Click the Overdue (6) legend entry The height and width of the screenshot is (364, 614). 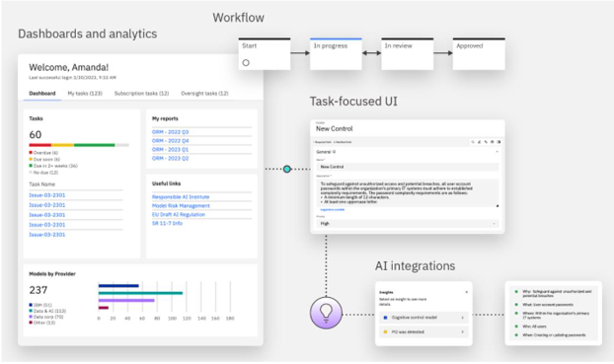[x=43, y=153]
